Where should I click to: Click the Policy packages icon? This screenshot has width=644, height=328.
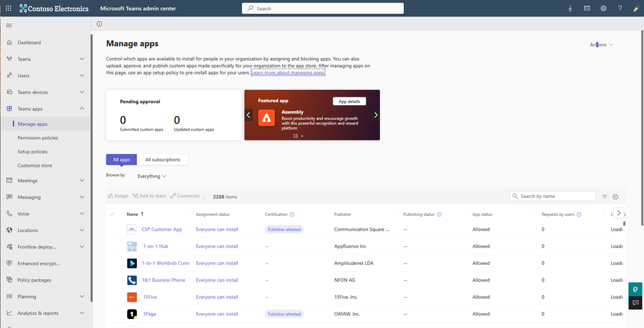[x=10, y=280]
